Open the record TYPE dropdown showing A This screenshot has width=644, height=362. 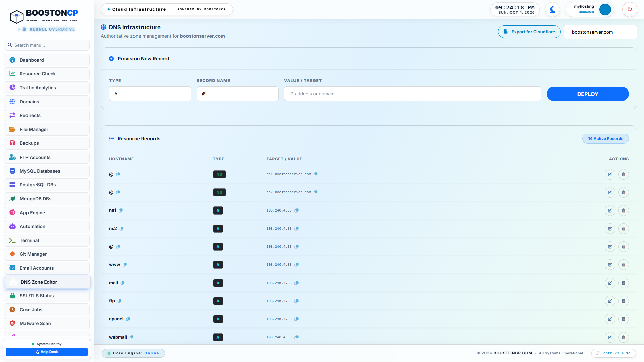(x=150, y=94)
